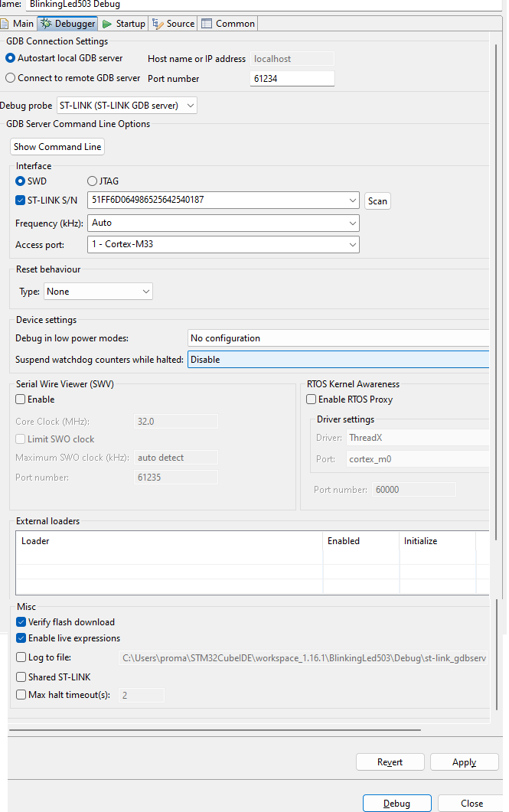Toggle Verify flash download checkbox

[21, 622]
